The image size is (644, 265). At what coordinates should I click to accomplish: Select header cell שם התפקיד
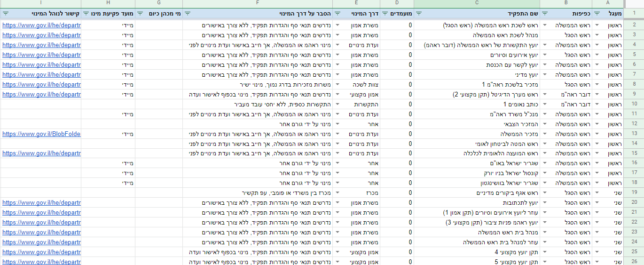coord(477,14)
